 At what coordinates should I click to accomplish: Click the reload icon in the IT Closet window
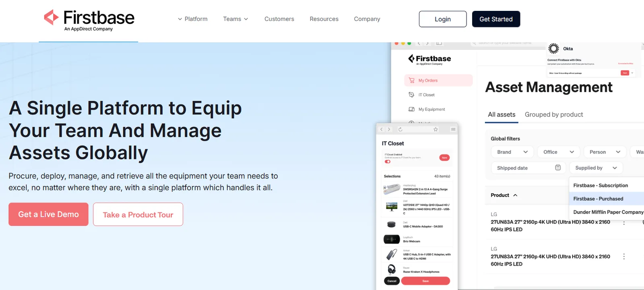point(400,129)
